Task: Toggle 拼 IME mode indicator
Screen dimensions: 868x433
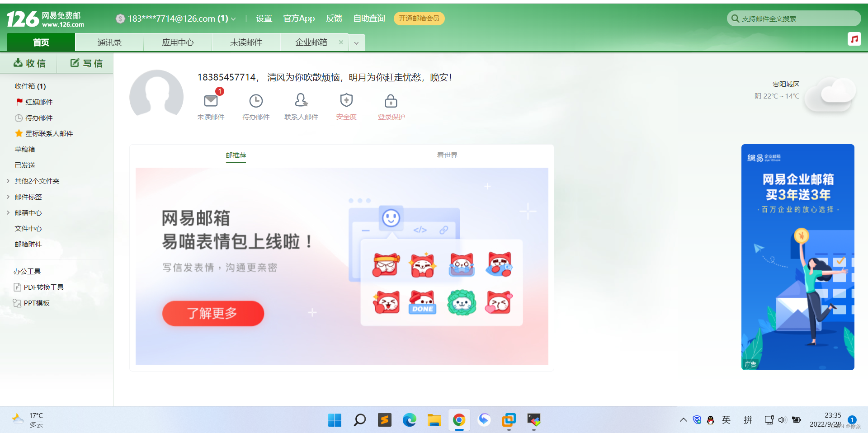Action: (748, 420)
